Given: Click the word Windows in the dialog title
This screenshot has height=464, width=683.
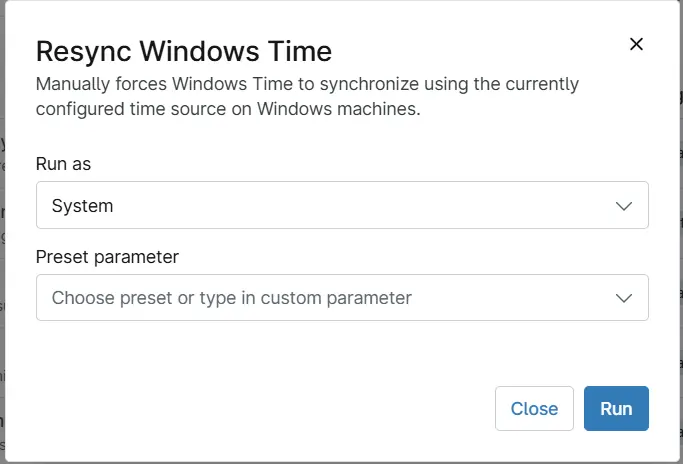Looking at the screenshot, I should pos(199,51).
